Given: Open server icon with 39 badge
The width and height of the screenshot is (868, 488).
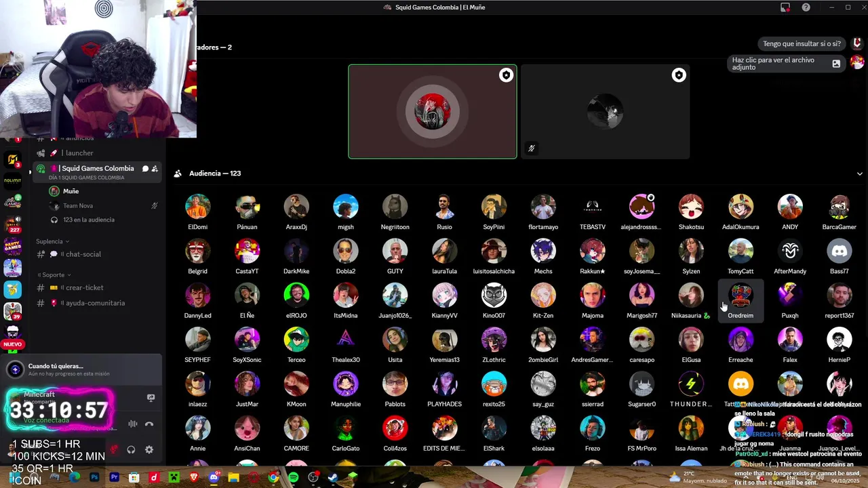Looking at the screenshot, I should pos(13,312).
